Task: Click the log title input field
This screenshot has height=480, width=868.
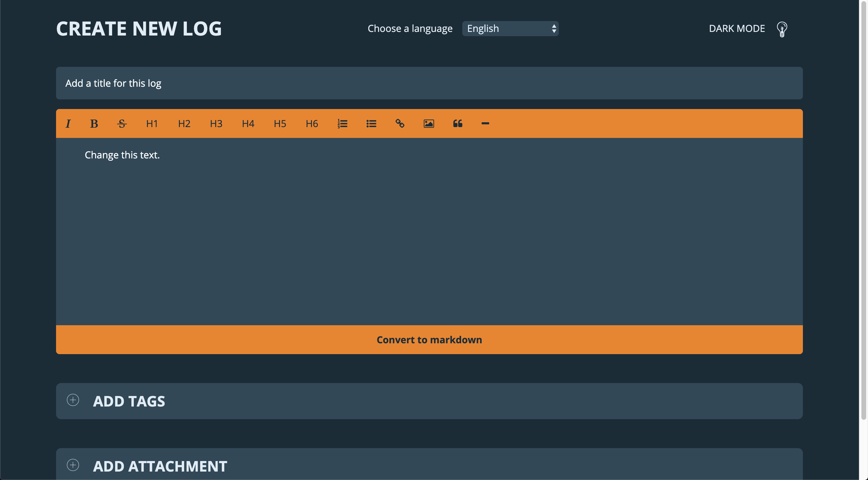Action: pyautogui.click(x=429, y=83)
